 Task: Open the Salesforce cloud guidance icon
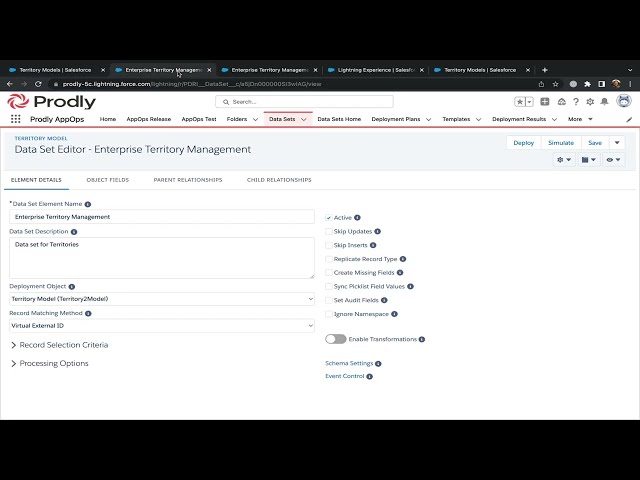[562, 102]
